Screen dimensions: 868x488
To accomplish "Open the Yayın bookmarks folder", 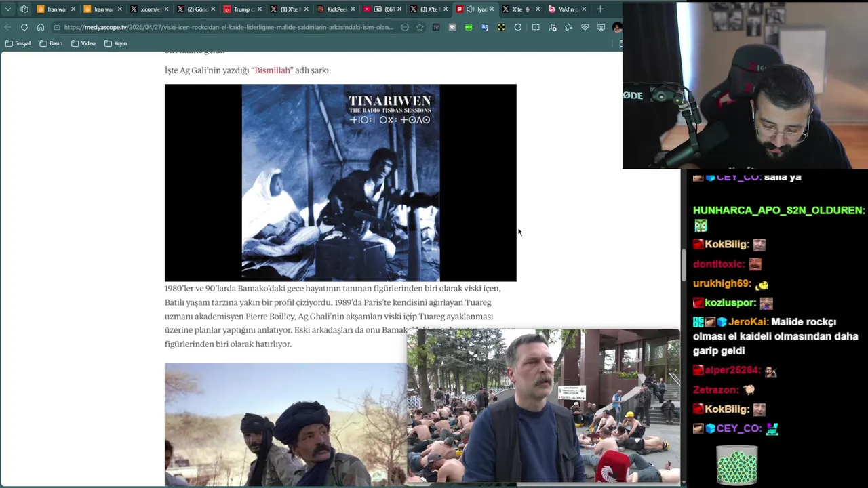I will (116, 43).
